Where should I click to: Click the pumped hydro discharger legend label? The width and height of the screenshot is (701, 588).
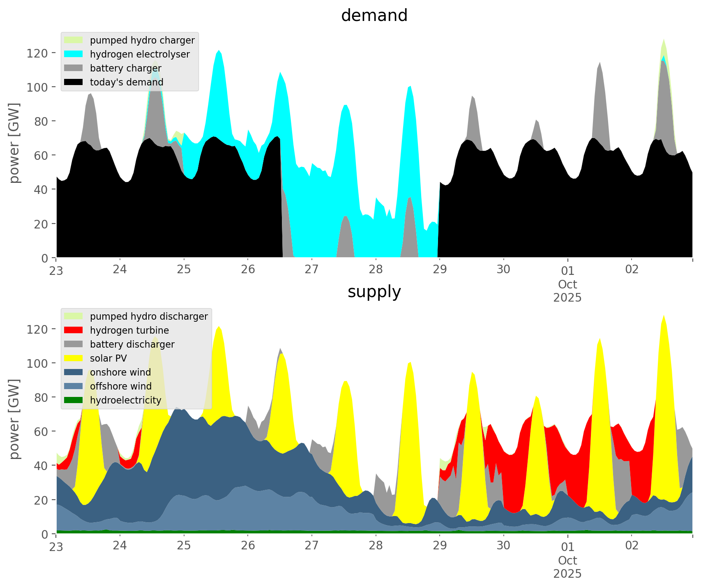point(149,316)
